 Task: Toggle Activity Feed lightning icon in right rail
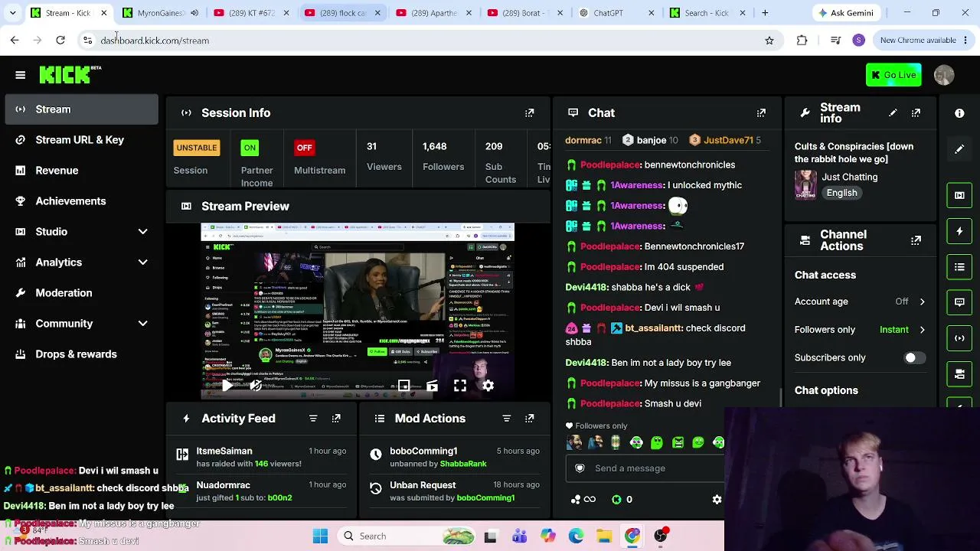[959, 230]
